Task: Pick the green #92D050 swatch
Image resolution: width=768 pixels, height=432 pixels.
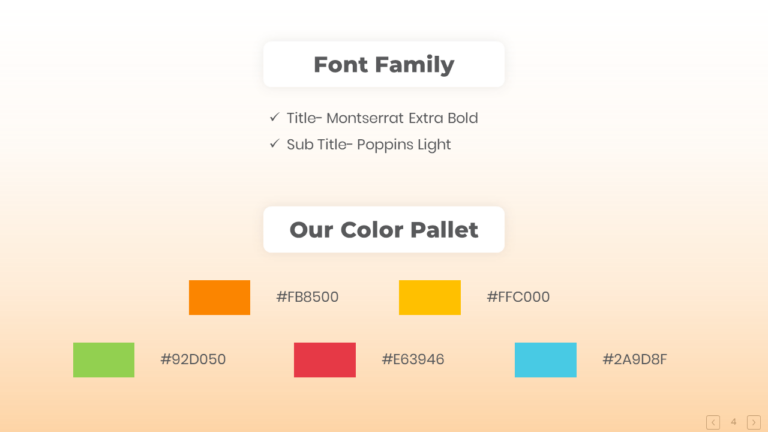Action: (x=103, y=360)
